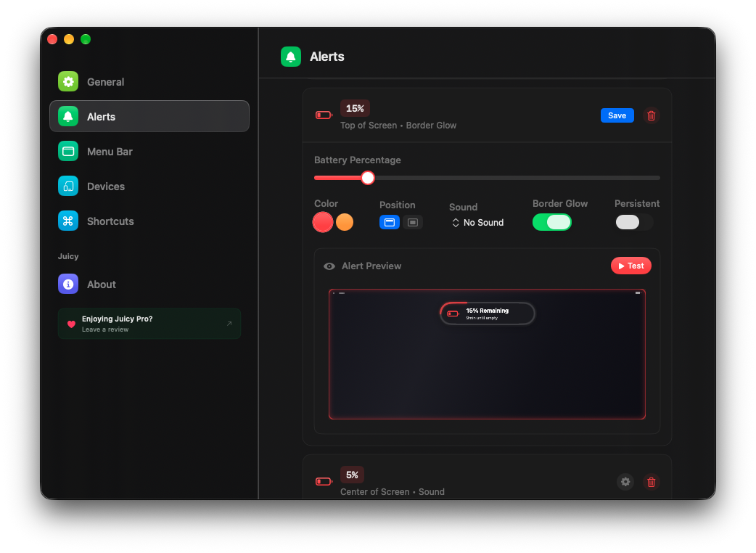Click the Shortcuts command-key icon
756x553 pixels.
point(68,221)
